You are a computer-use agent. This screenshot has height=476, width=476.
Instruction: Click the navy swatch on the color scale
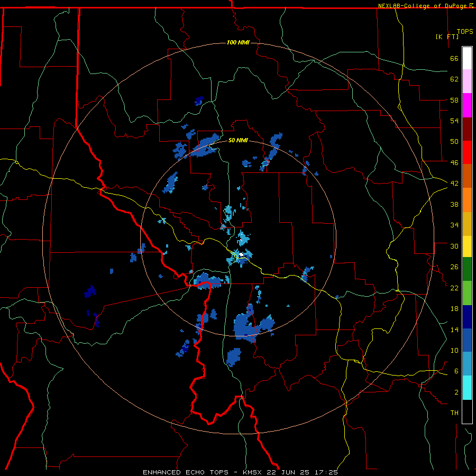467,317
